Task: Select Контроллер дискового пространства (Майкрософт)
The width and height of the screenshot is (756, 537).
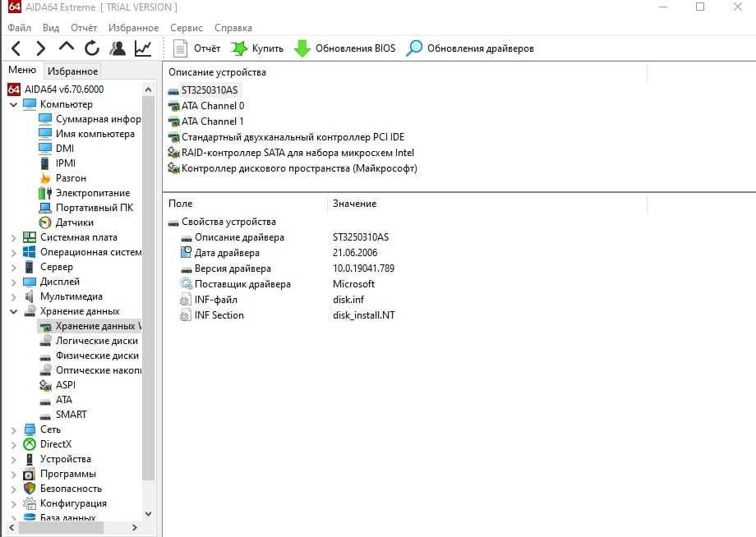Action: pos(299,168)
